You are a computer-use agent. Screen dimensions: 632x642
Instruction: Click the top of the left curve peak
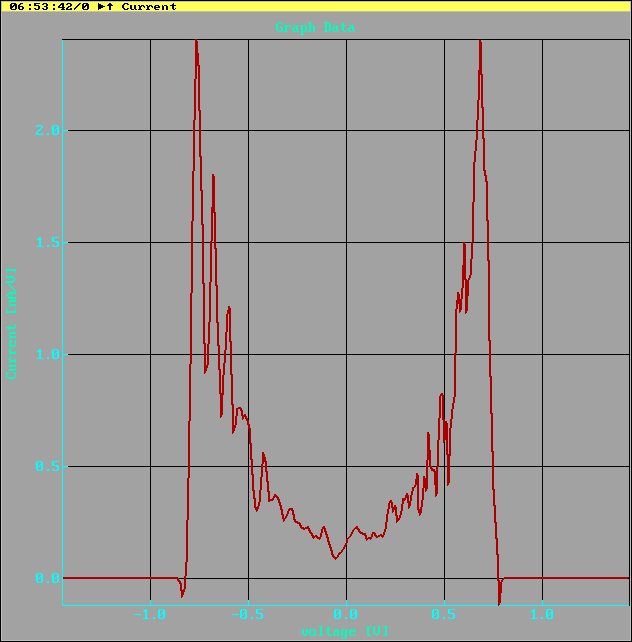196,42
